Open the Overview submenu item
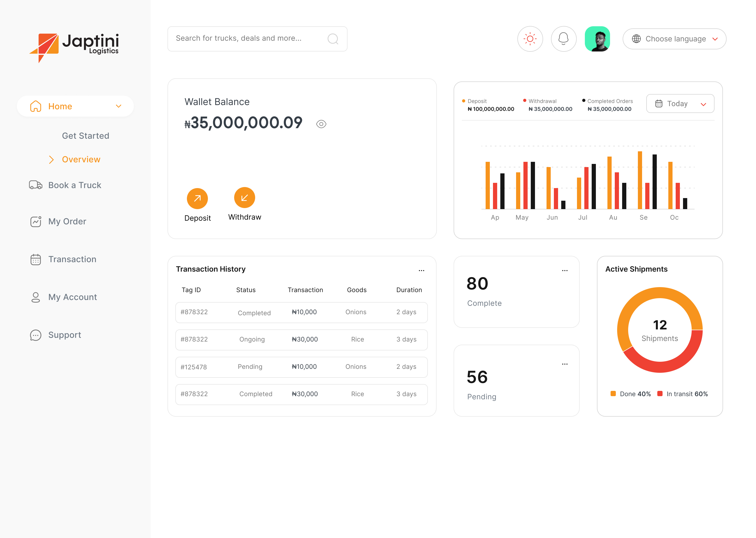The height and width of the screenshot is (538, 756). tap(81, 159)
